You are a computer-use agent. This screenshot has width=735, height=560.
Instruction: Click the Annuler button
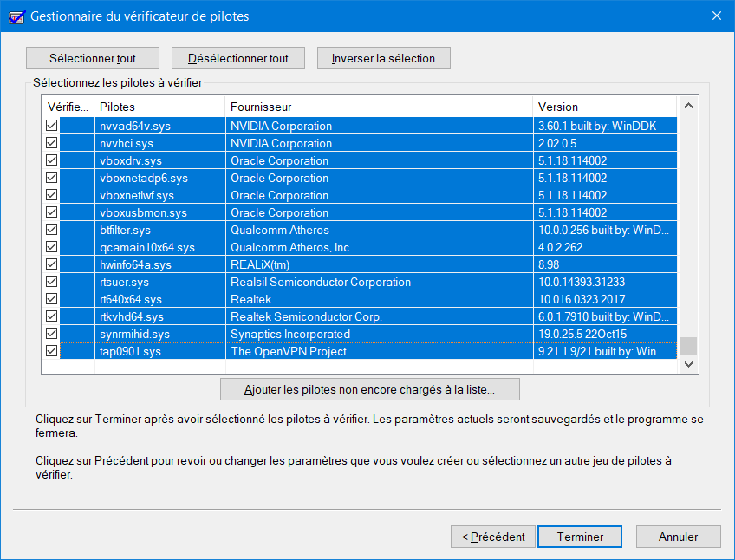coord(679,537)
